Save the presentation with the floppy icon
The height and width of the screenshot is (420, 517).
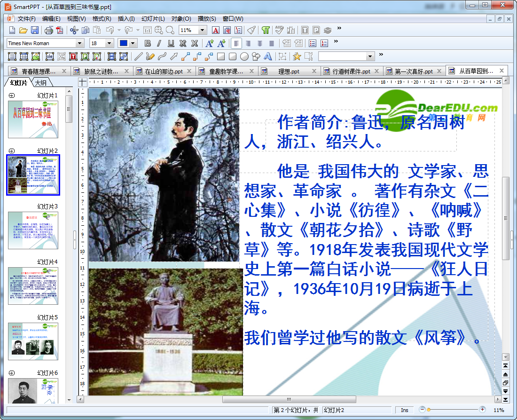pyautogui.click(x=35, y=31)
